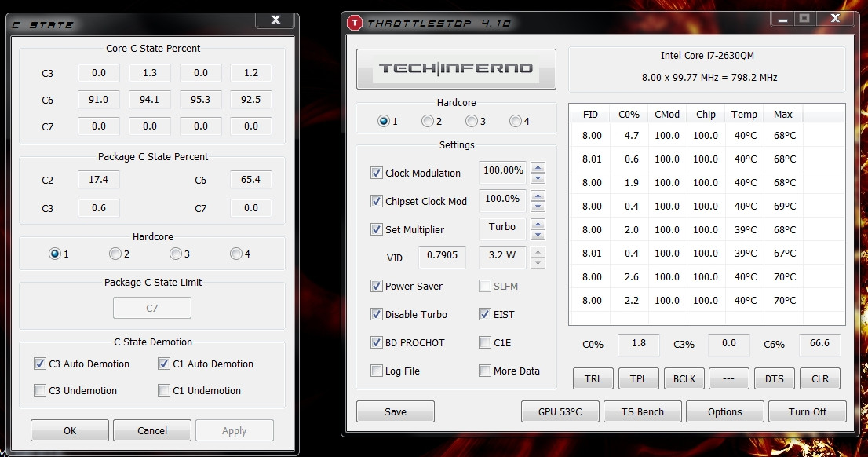Viewport: 868px width, 457px height.
Task: Click the Turn Off button
Action: (807, 411)
